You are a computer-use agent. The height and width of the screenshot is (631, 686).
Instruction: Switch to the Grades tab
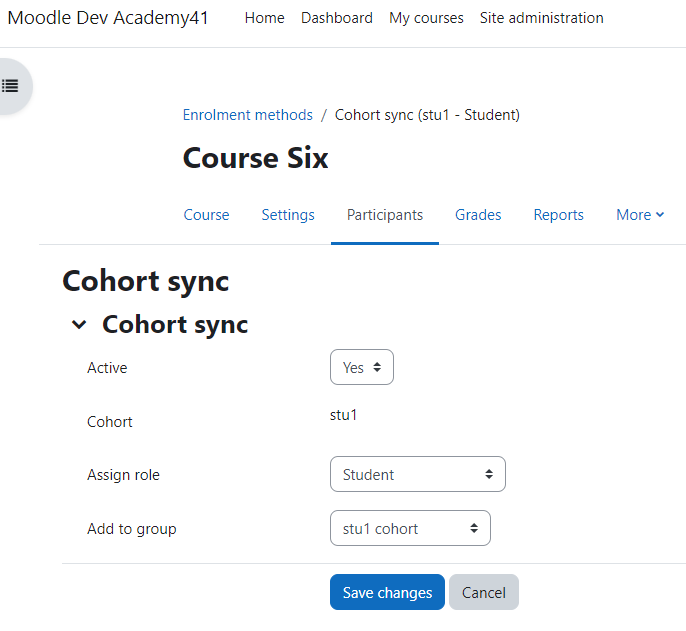[x=478, y=215]
